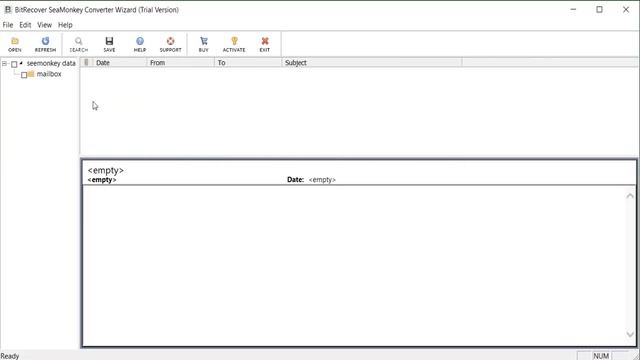The width and height of the screenshot is (640, 360).
Task: Click the Date: label in preview header
Action: pyautogui.click(x=295, y=180)
